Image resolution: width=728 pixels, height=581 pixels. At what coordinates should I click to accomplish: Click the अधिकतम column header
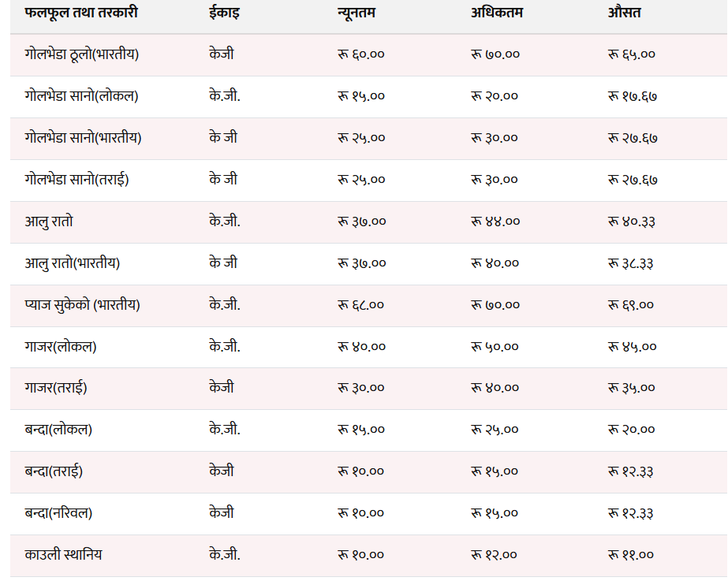497,13
